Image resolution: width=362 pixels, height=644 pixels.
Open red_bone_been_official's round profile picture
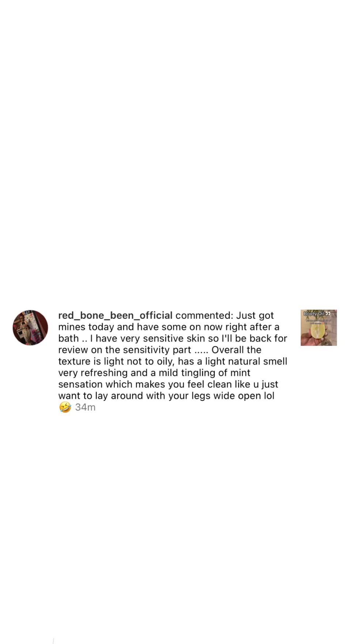coord(30,328)
